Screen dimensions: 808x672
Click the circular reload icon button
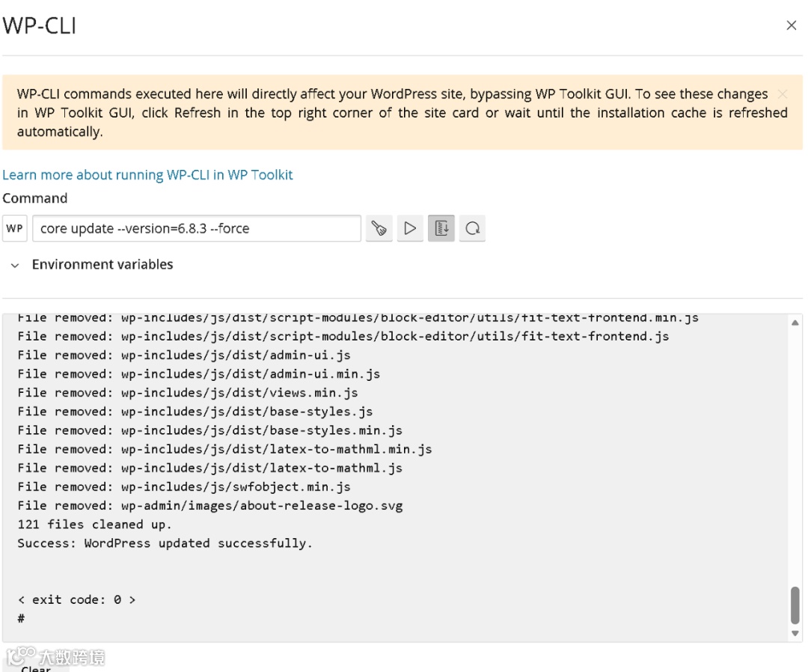click(473, 228)
